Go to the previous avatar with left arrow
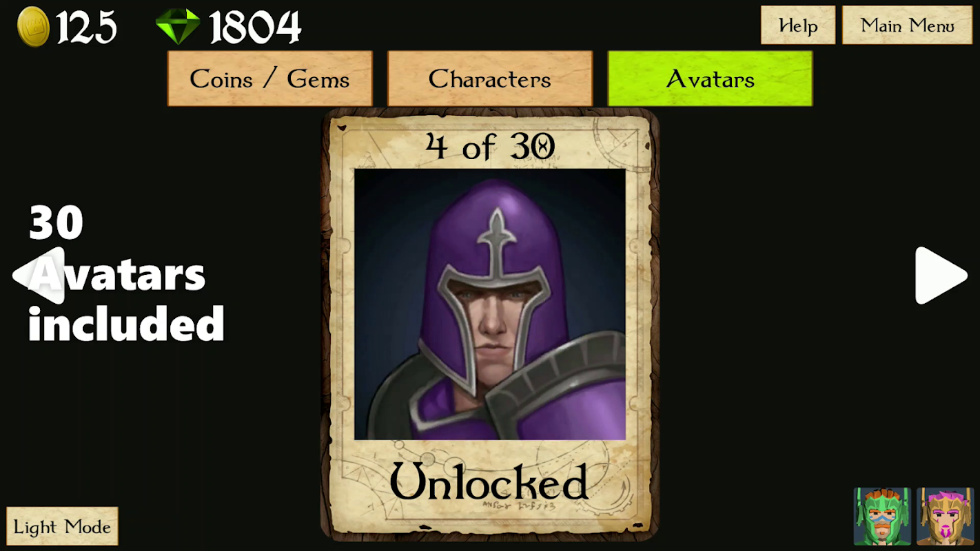 (x=39, y=275)
